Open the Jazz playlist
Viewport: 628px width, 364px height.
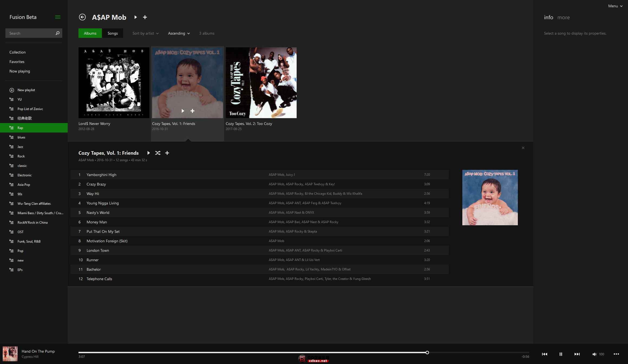click(34, 147)
